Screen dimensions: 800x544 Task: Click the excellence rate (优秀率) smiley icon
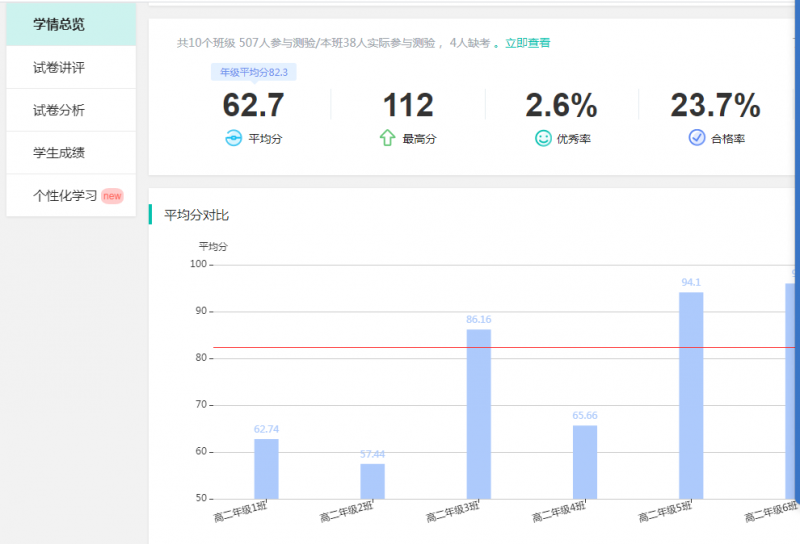[543, 138]
